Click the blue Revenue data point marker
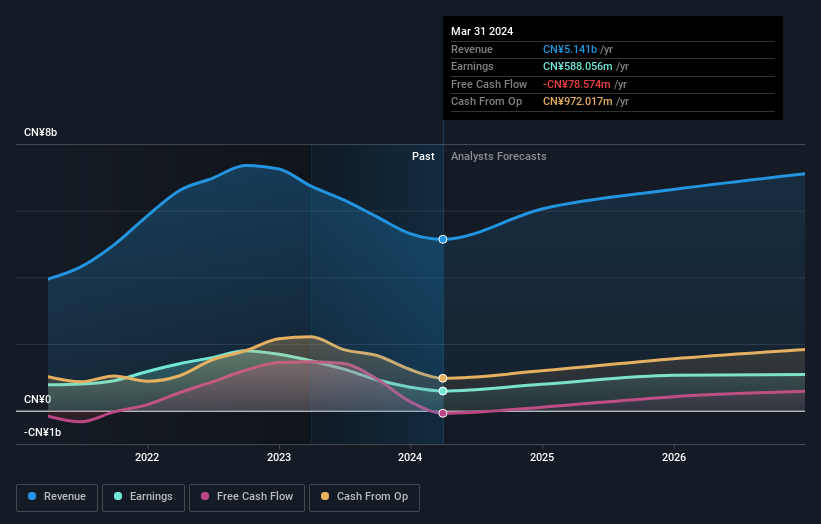 (x=443, y=239)
